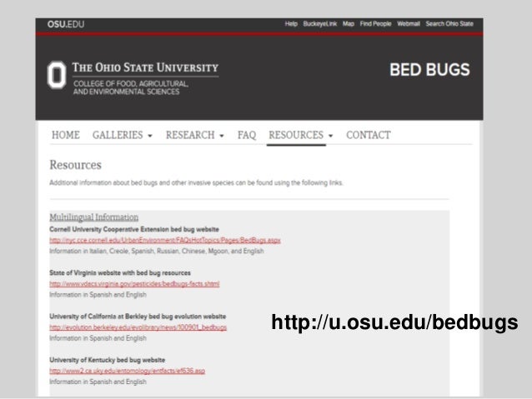Open the nyc.cce.cornell.edu bed bugs link

click(165, 241)
